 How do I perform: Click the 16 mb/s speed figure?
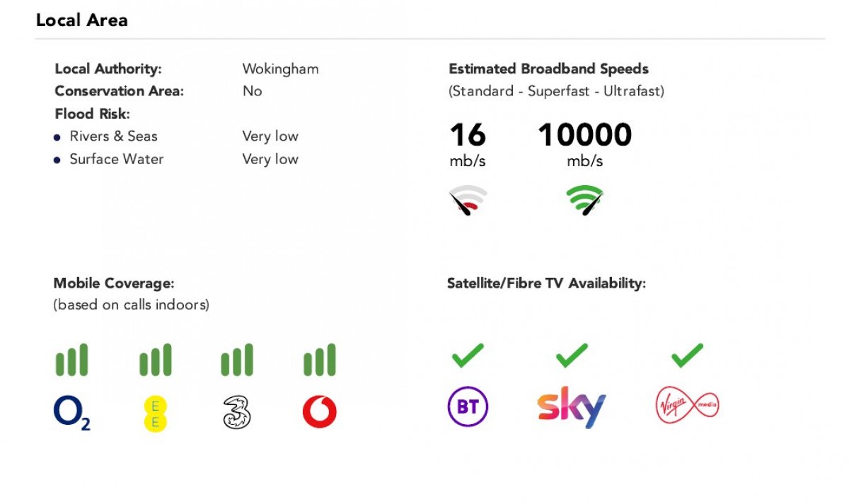click(x=468, y=136)
